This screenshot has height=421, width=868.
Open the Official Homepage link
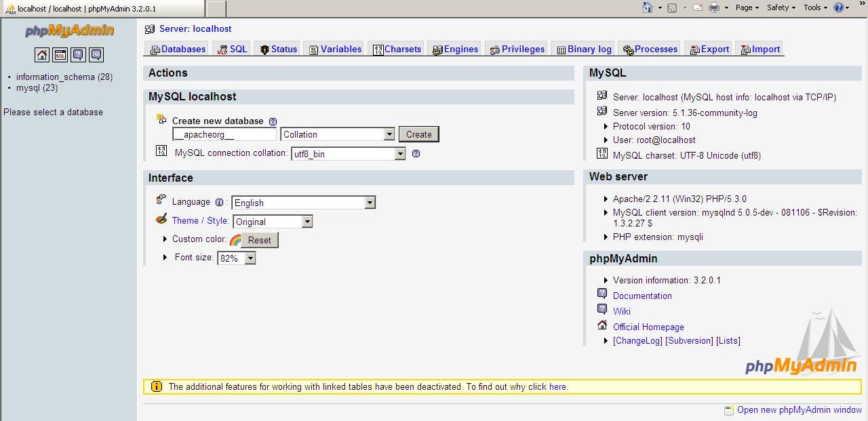point(648,327)
